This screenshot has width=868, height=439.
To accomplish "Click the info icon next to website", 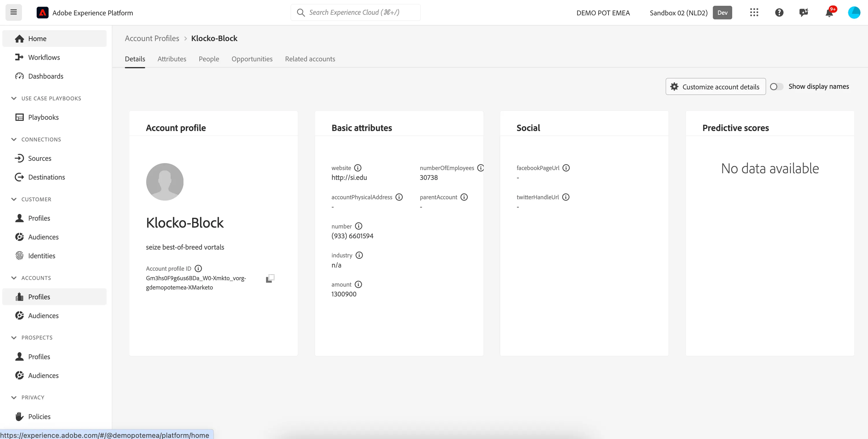I will (358, 168).
